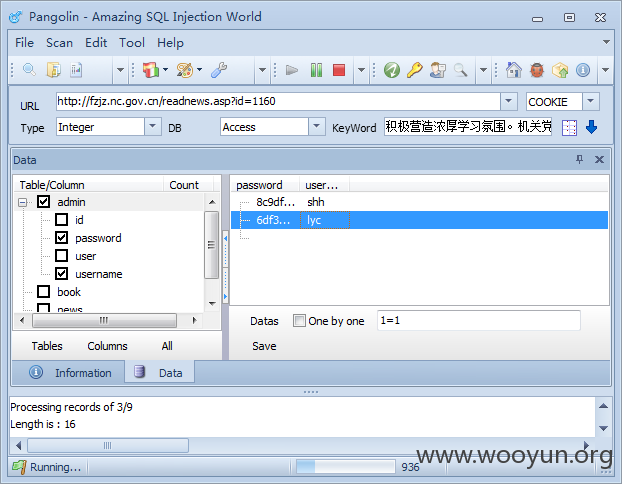Open the COOKIE method dropdown
This screenshot has height=484, width=622.
pos(591,101)
